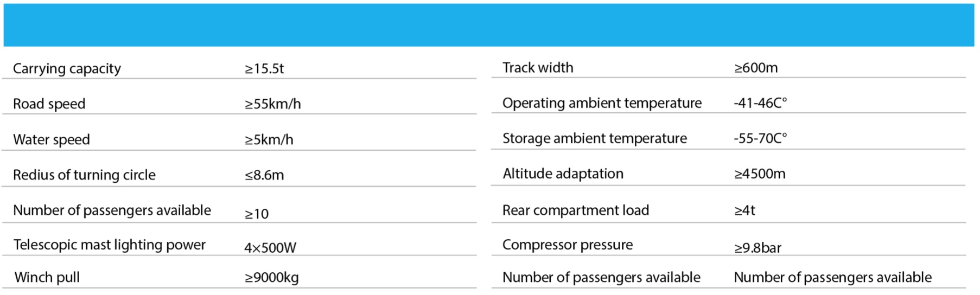Select the "Winch pull" label
Image resolution: width=980 pixels, height=295 pixels.
coord(47,278)
